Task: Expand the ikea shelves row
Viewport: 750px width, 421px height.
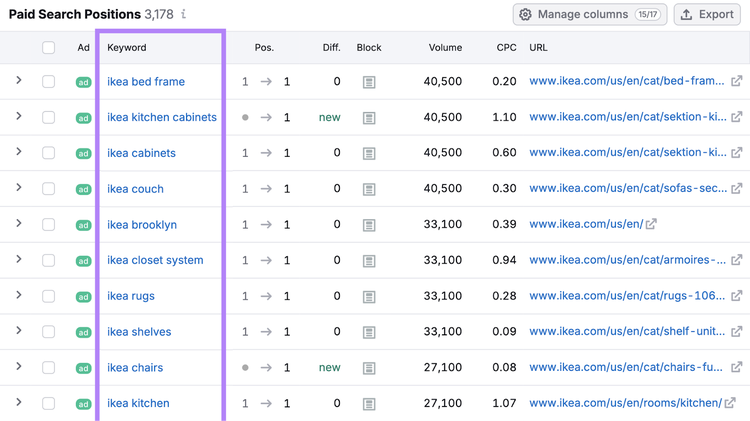Action: tap(19, 330)
